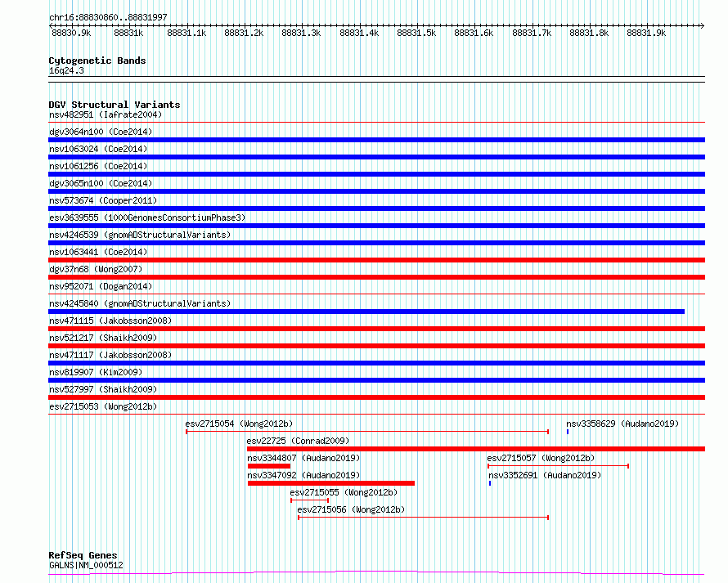The height and width of the screenshot is (583, 728).
Task: Click the nsv4245840 (gnomADStructuralVariants) label
Action: coord(140,303)
